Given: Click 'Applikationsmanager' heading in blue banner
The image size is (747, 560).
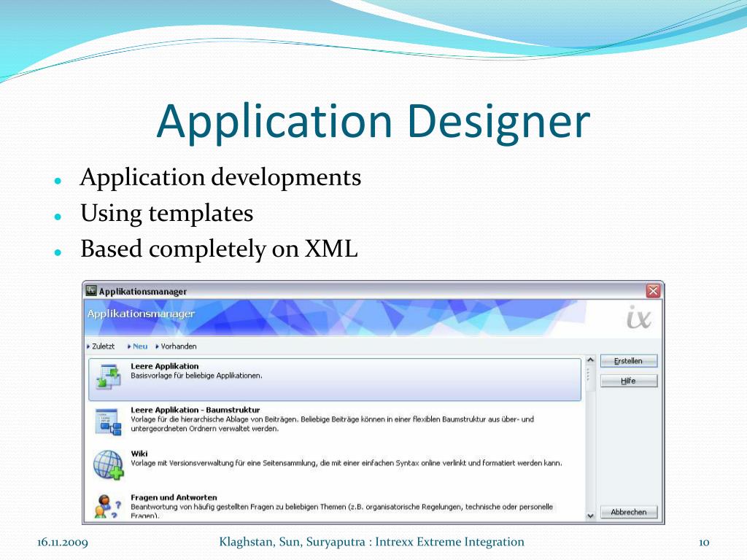Looking at the screenshot, I should [x=141, y=314].
